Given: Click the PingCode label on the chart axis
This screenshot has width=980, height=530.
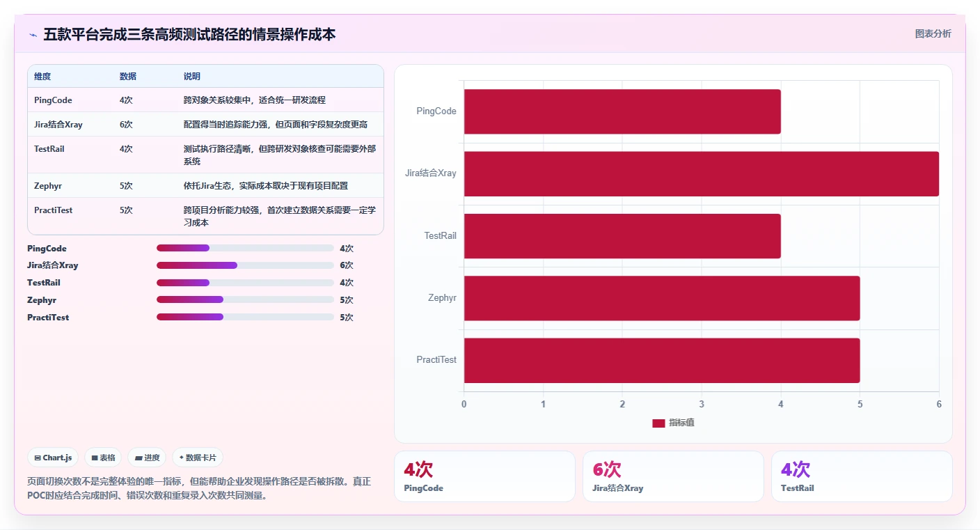Looking at the screenshot, I should click(x=436, y=111).
